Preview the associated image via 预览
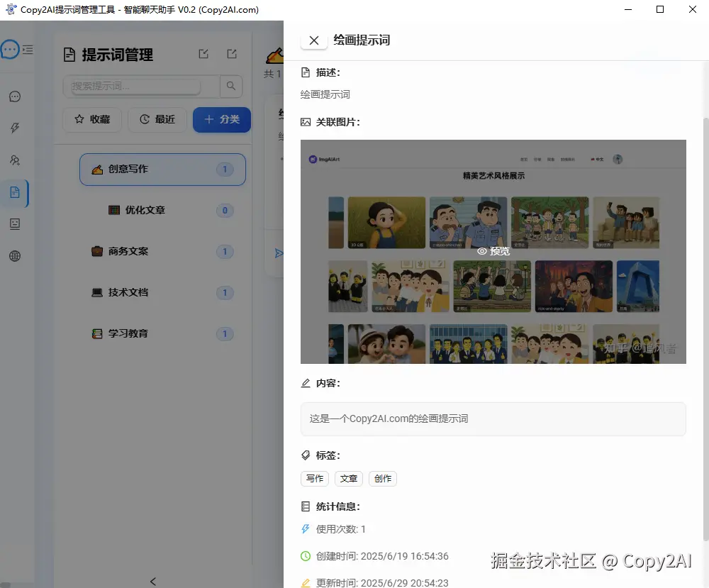Screen dimensions: 709x588 point(493,251)
